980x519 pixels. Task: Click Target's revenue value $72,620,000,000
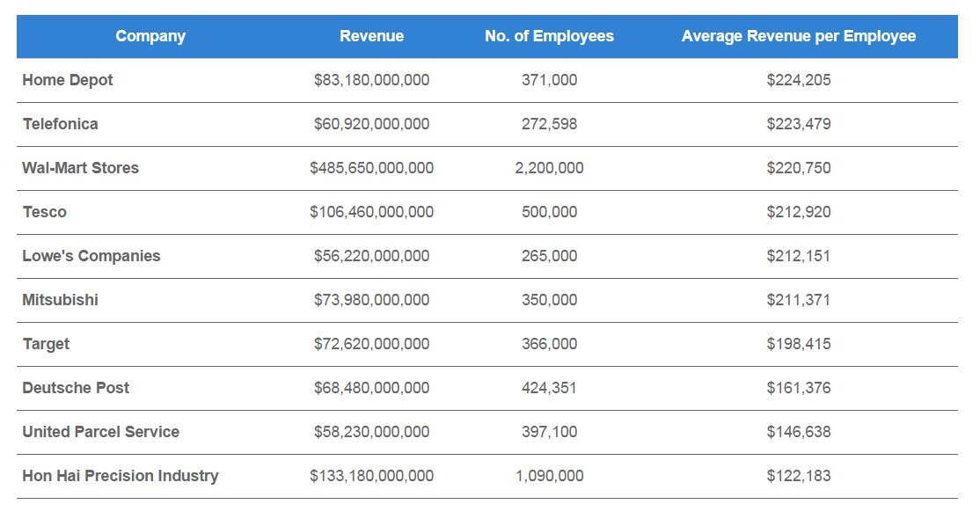(x=370, y=344)
